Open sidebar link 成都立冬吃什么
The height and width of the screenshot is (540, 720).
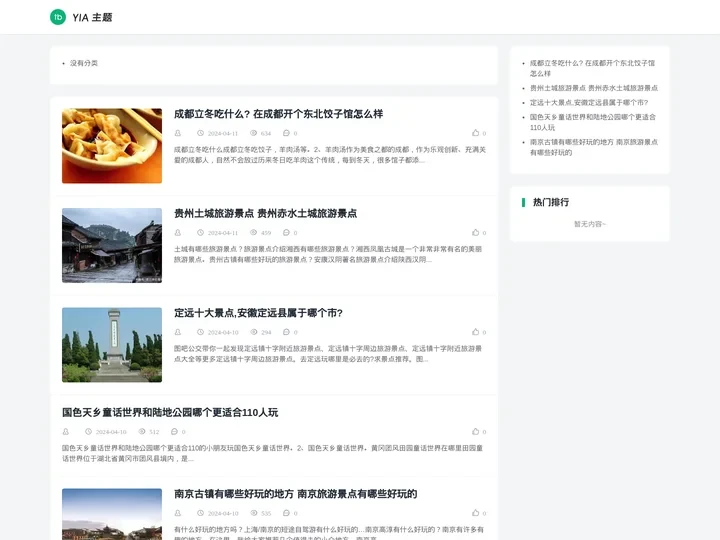coord(592,68)
